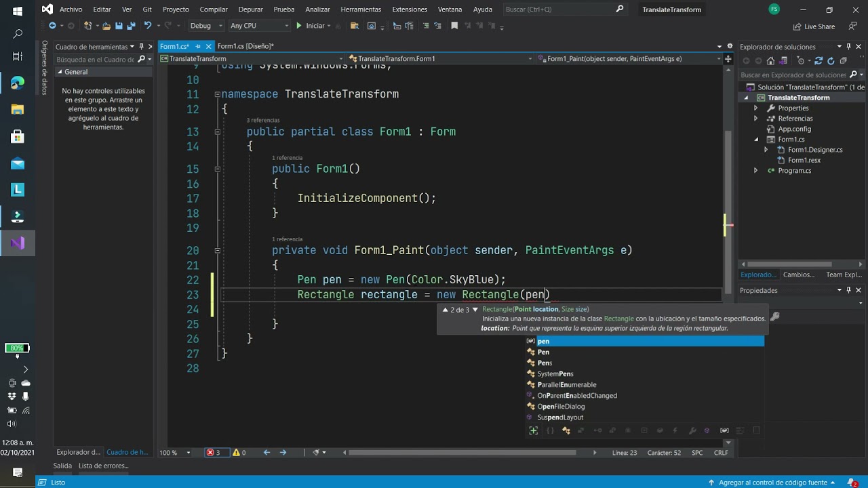This screenshot has height=488, width=868.
Task: Click the bookmark icon in the toolbar
Action: [x=454, y=26]
